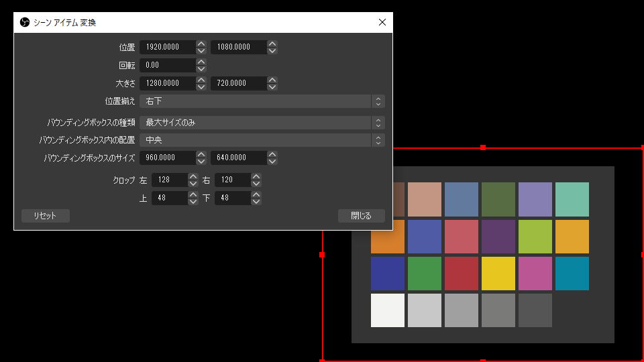Viewport: 644px width, 362px height.
Task: Increase rotation value using up arrow
Action: click(201, 62)
